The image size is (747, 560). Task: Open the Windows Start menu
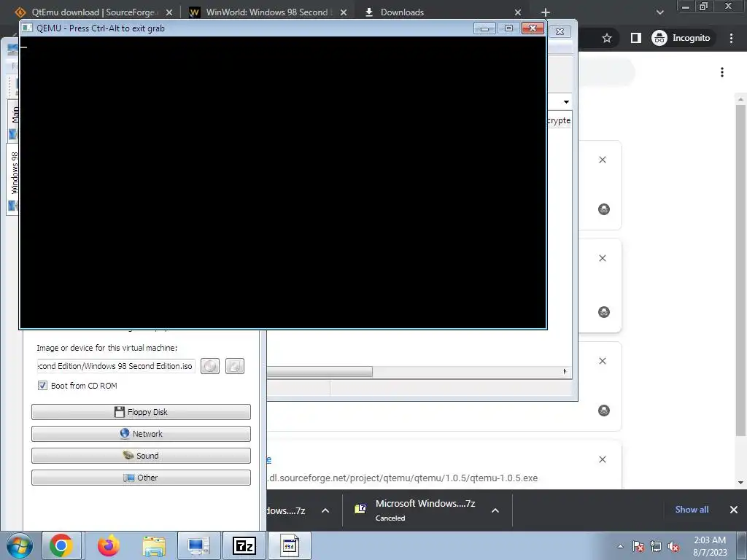tap(18, 545)
